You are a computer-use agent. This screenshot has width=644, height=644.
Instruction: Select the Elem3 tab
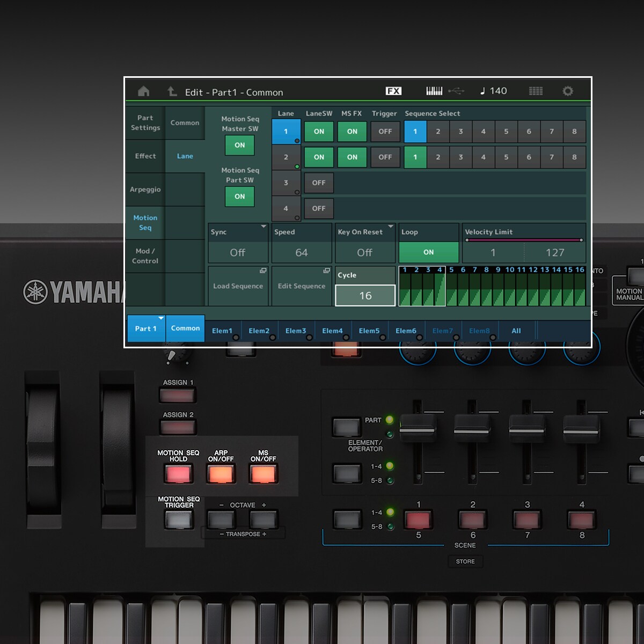click(x=296, y=331)
